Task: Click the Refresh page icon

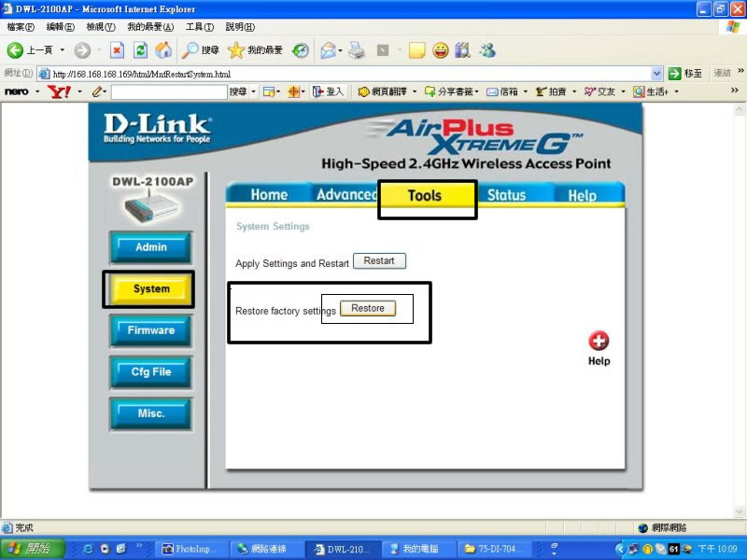Action: (x=141, y=50)
